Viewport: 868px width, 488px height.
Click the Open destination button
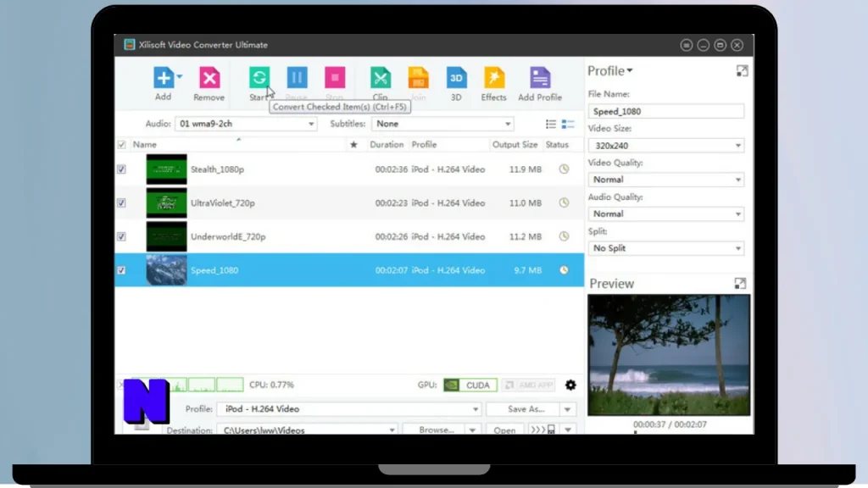click(x=504, y=430)
